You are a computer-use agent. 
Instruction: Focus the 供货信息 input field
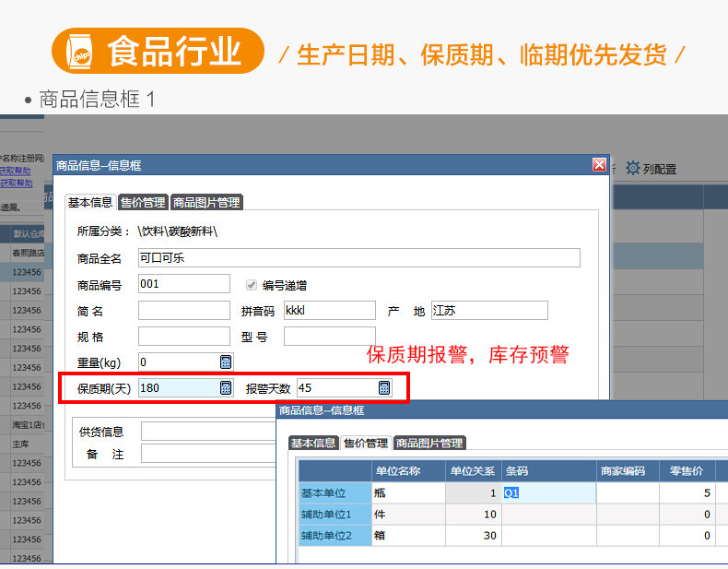(208, 431)
